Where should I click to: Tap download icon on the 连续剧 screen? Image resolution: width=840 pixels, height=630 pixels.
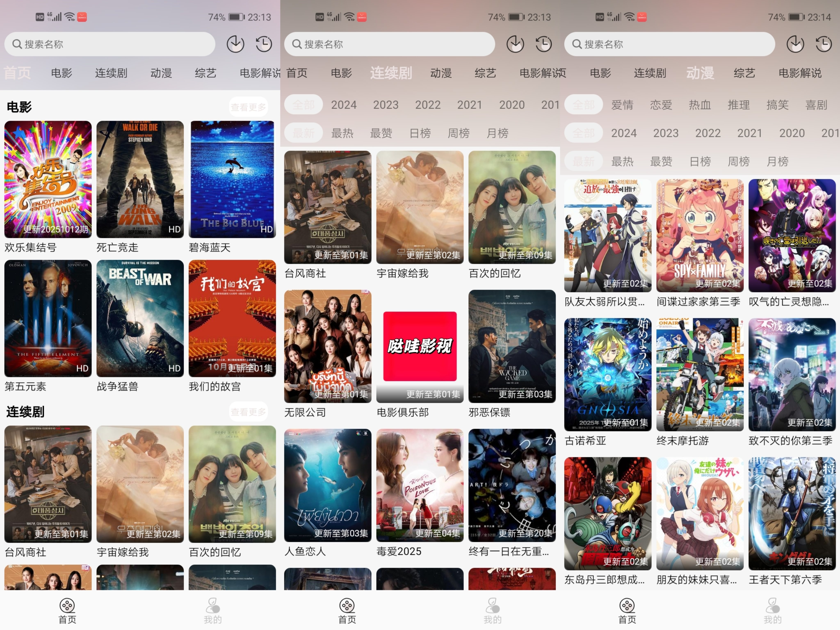[x=515, y=44]
